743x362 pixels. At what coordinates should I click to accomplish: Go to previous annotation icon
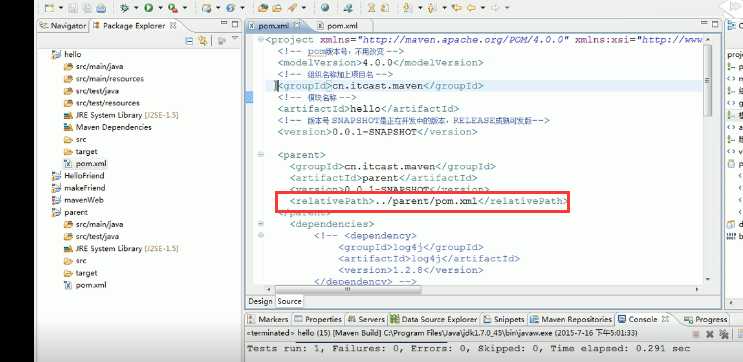tap(432, 8)
